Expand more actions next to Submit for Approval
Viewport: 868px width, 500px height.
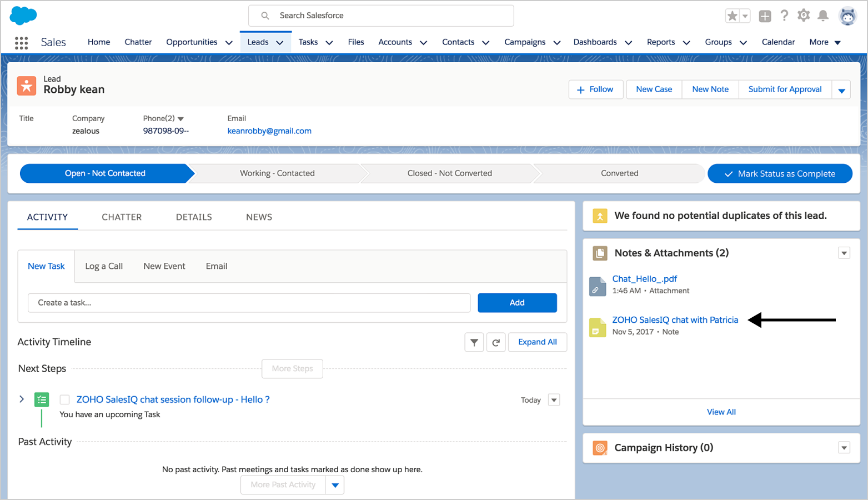click(x=841, y=90)
